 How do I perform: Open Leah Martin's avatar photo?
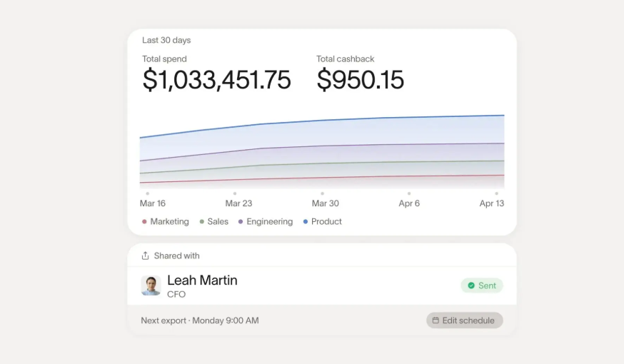(x=151, y=285)
